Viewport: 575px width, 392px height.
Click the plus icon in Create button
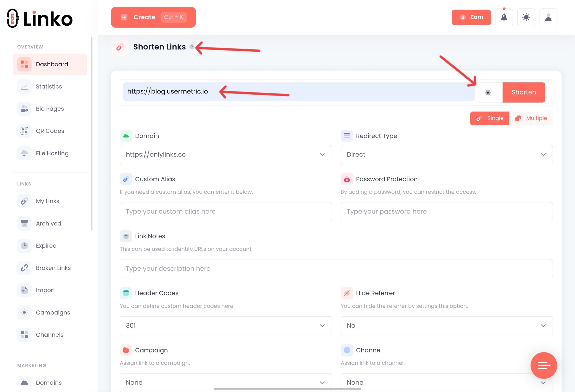(124, 17)
